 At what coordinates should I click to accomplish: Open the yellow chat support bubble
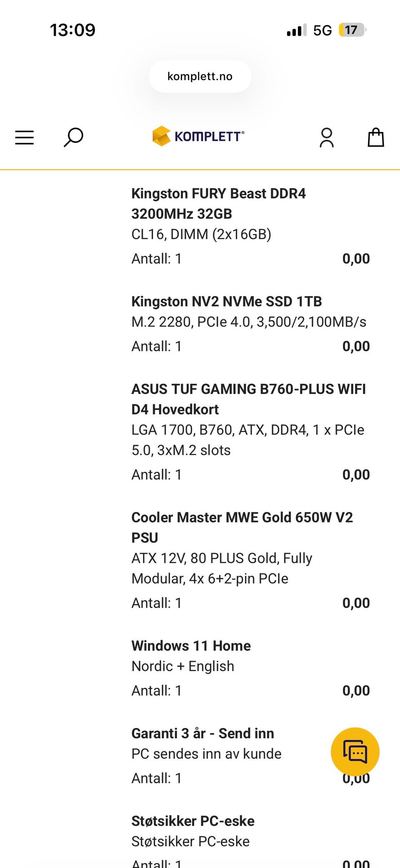click(355, 752)
